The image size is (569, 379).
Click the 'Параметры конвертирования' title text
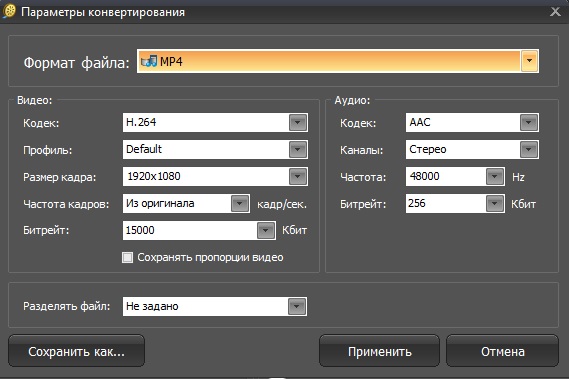point(103,12)
